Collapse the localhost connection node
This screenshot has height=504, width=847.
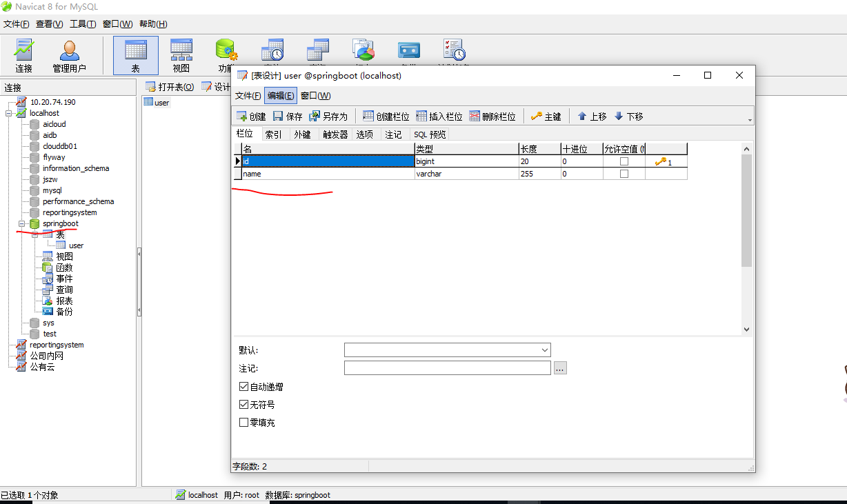pos(9,113)
